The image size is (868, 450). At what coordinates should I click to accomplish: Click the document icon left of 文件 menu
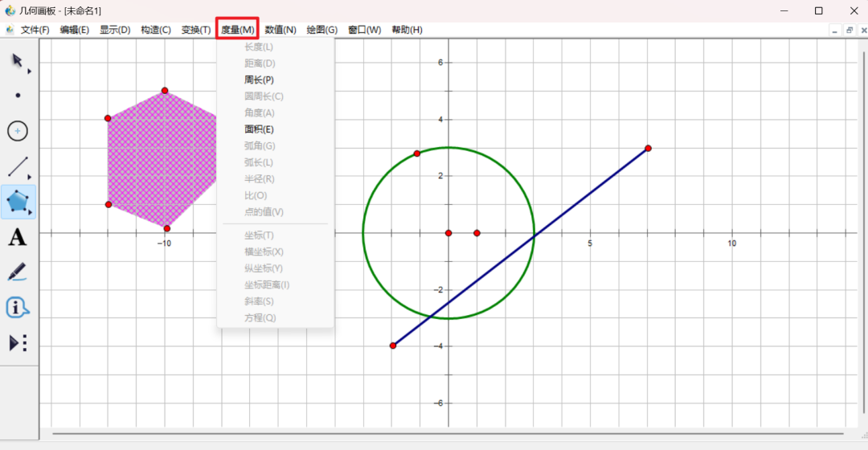(x=10, y=30)
